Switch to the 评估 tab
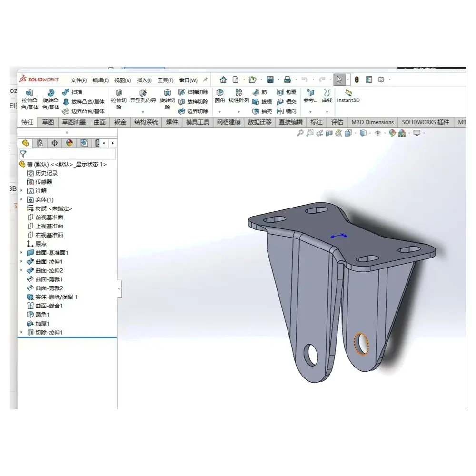The width and height of the screenshot is (476, 476). pyautogui.click(x=337, y=122)
